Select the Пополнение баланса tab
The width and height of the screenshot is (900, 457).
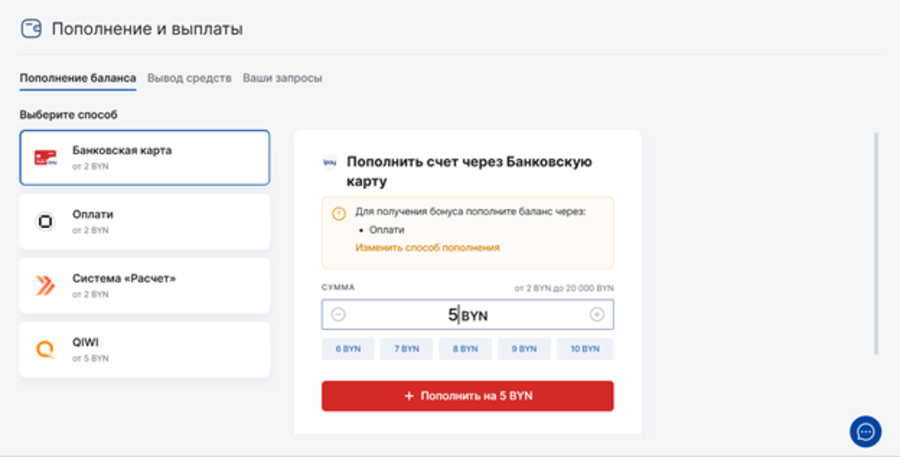pos(78,78)
